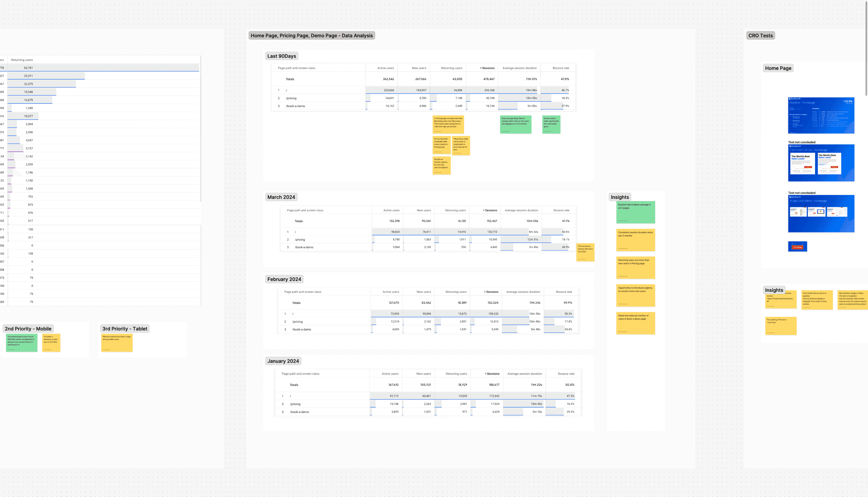Select note 'The pricing might not be clear to understand'

461,146
